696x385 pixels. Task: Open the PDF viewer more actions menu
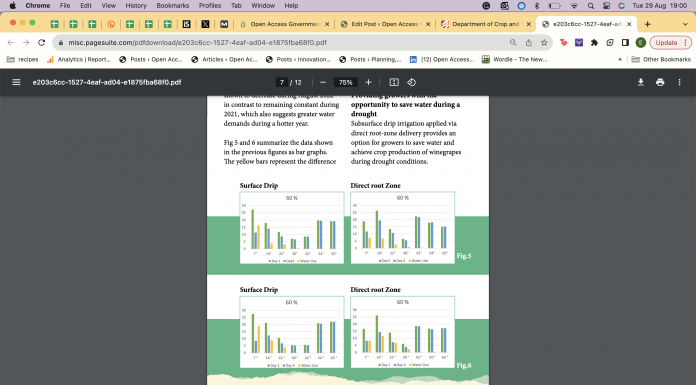tap(679, 82)
